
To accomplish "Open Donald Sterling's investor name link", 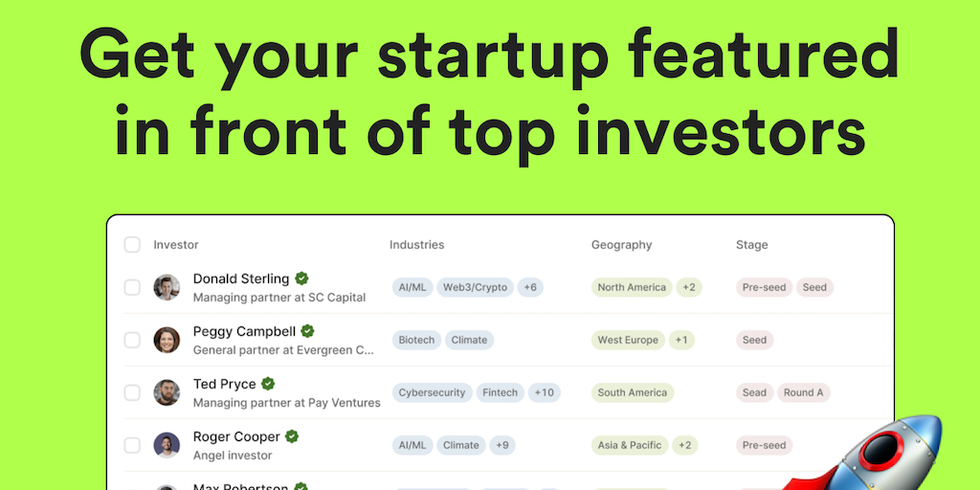I will pyautogui.click(x=241, y=278).
